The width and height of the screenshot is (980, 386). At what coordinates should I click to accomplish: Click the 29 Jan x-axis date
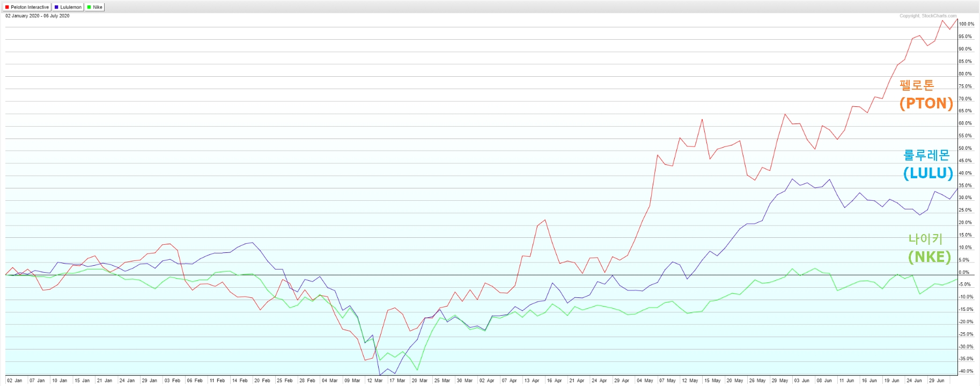(150, 381)
